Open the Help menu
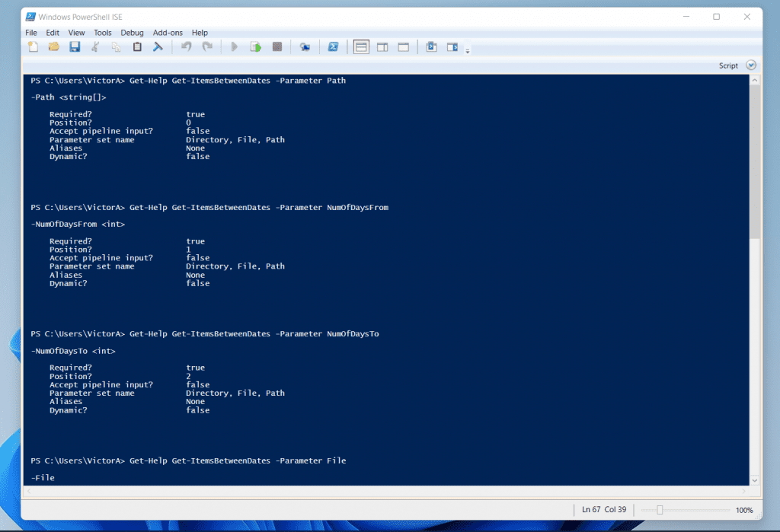This screenshot has width=780, height=532. pyautogui.click(x=200, y=32)
